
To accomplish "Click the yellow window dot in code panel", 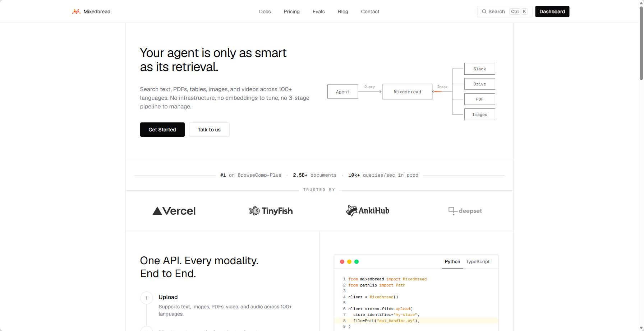I will click(x=349, y=262).
